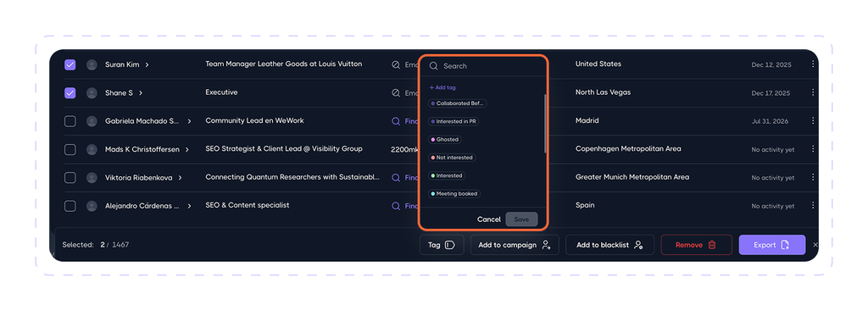868x311 pixels.
Task: Expand Gabriela Machado details chevron
Action: (x=189, y=121)
